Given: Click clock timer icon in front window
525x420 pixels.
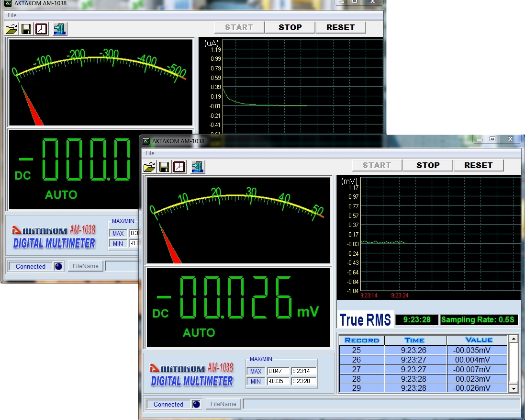Looking at the screenshot, I should (179, 167).
